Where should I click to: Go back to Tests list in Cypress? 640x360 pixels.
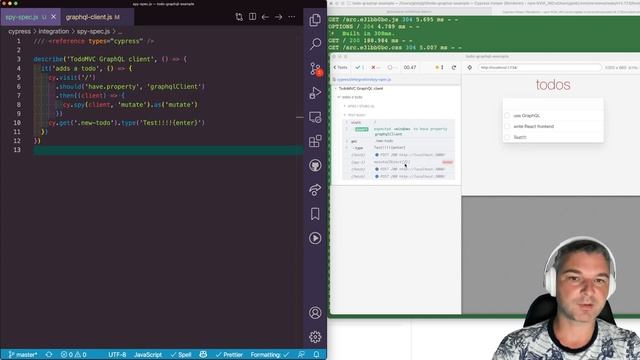340,67
